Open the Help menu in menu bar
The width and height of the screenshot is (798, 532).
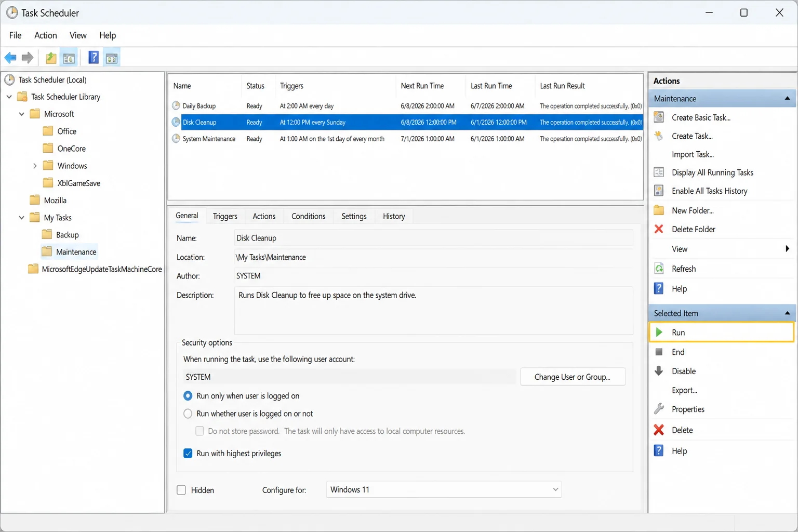(x=108, y=35)
